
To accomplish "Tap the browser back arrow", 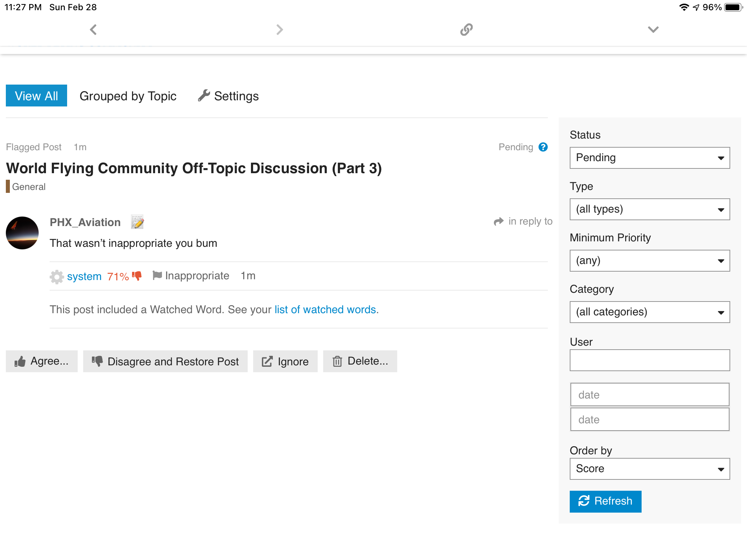I will tap(93, 30).
